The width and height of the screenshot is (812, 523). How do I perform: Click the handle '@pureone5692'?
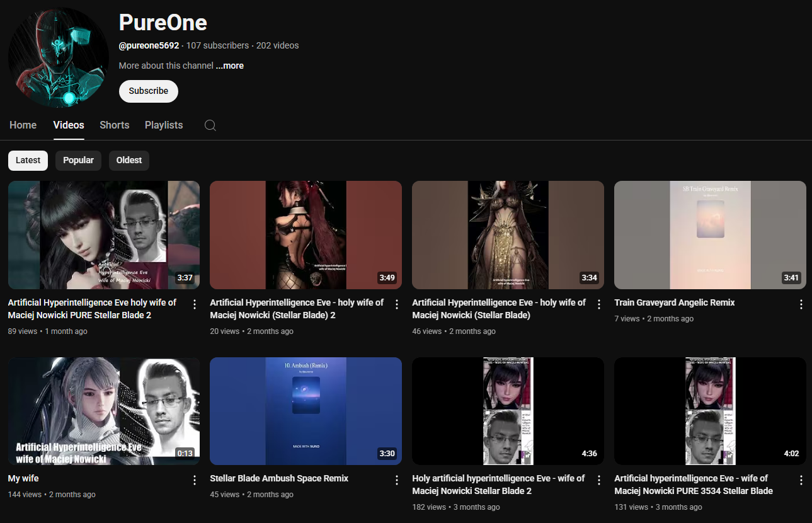coord(149,45)
